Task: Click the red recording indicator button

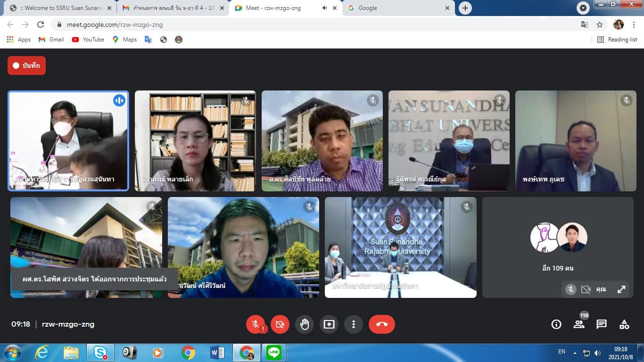Action: (26, 66)
